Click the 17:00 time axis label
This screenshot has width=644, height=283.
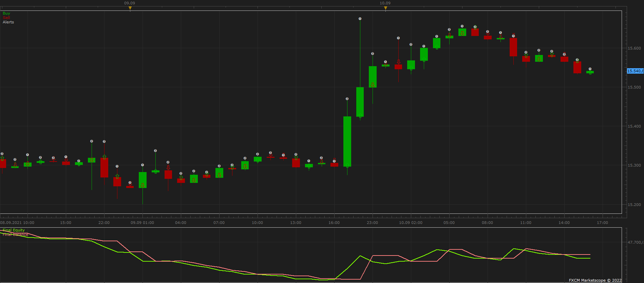(603, 223)
